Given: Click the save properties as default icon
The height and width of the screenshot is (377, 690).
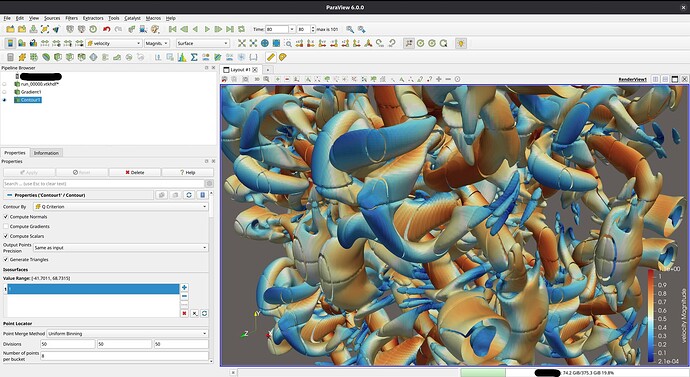Looking at the screenshot, I should pyautogui.click(x=202, y=195).
